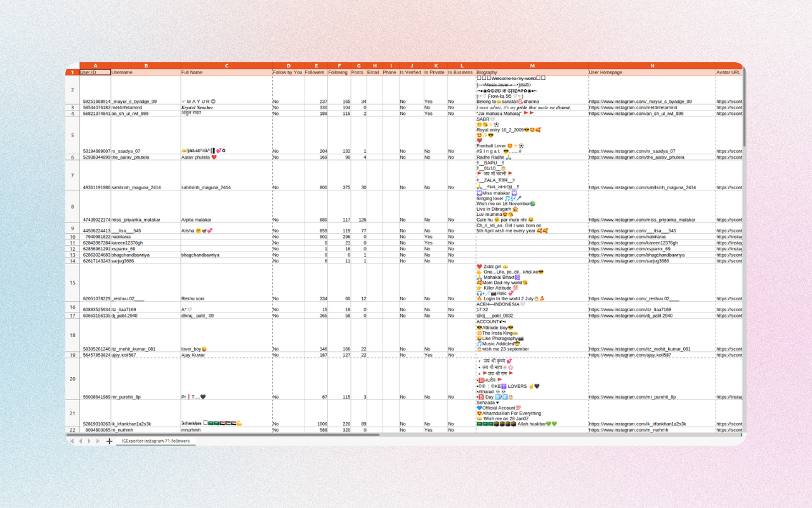Go to the previous sheet using the navigation arrow
This screenshot has width=812, height=508.
[81, 441]
